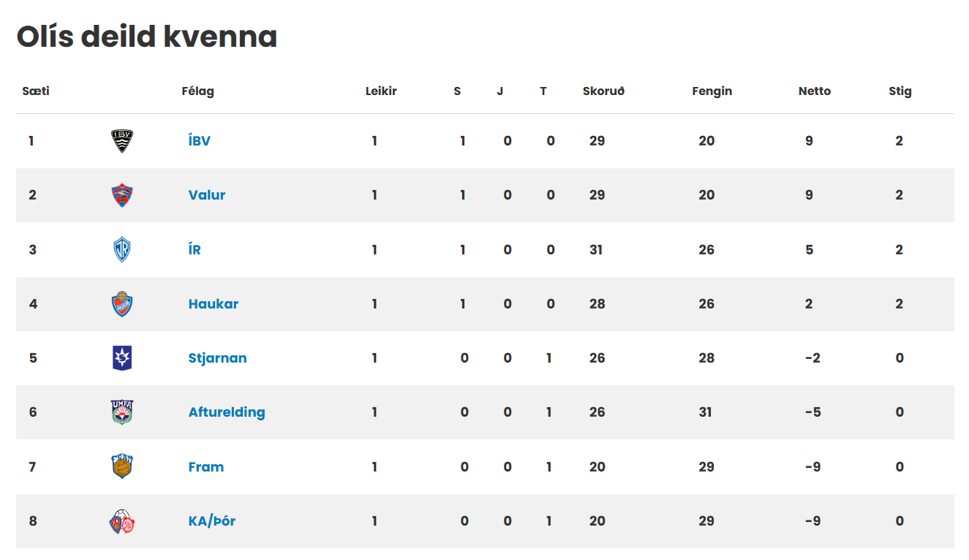Open the Haukar team link

(214, 303)
